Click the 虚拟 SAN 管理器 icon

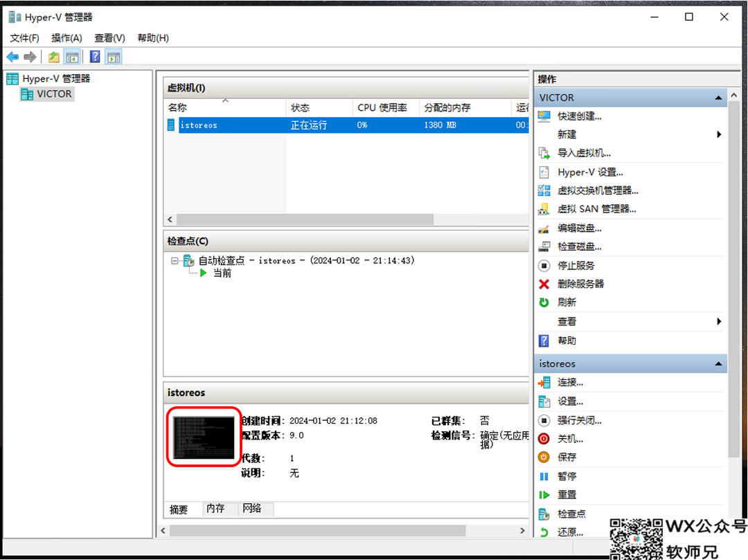click(x=544, y=209)
